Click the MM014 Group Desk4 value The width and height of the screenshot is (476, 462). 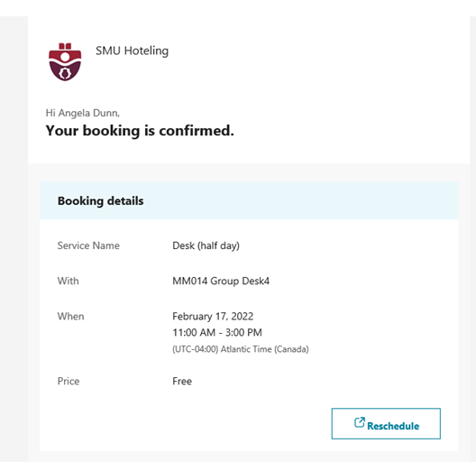(221, 281)
